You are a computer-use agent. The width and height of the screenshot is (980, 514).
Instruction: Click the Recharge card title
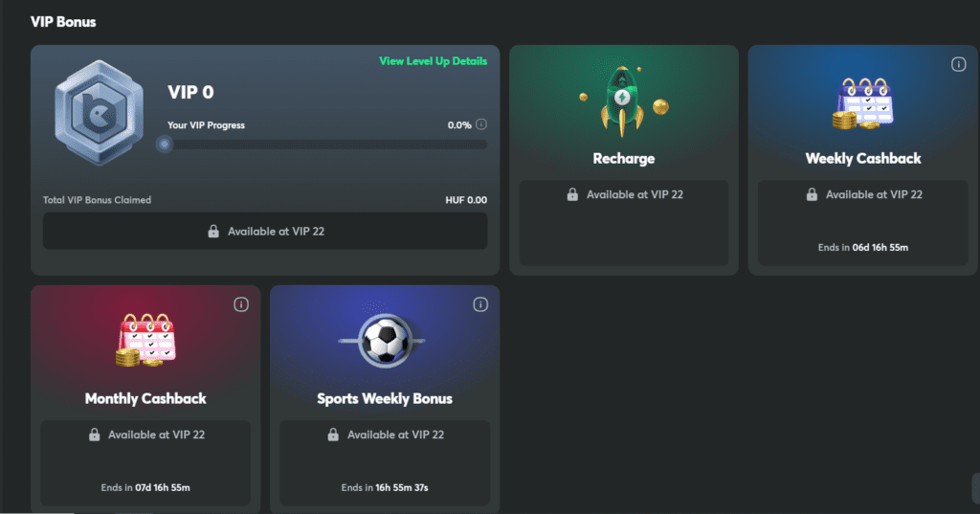pos(624,159)
